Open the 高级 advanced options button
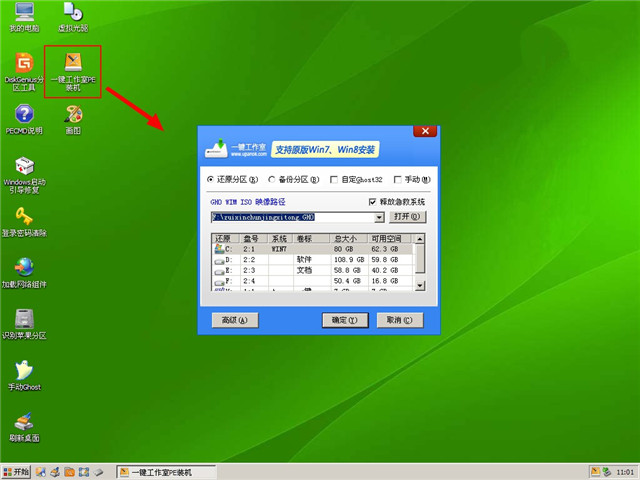This screenshot has height=480, width=640. pos(235,320)
